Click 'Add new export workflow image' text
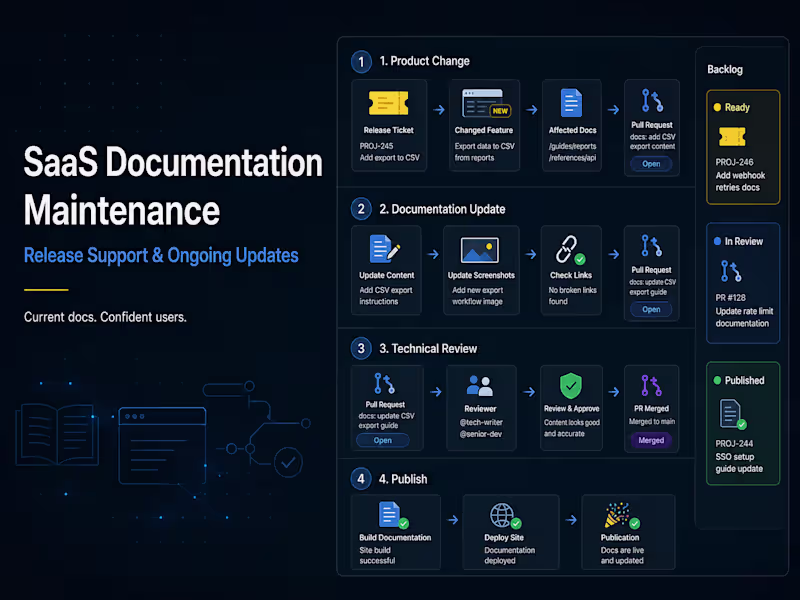 pos(478,296)
